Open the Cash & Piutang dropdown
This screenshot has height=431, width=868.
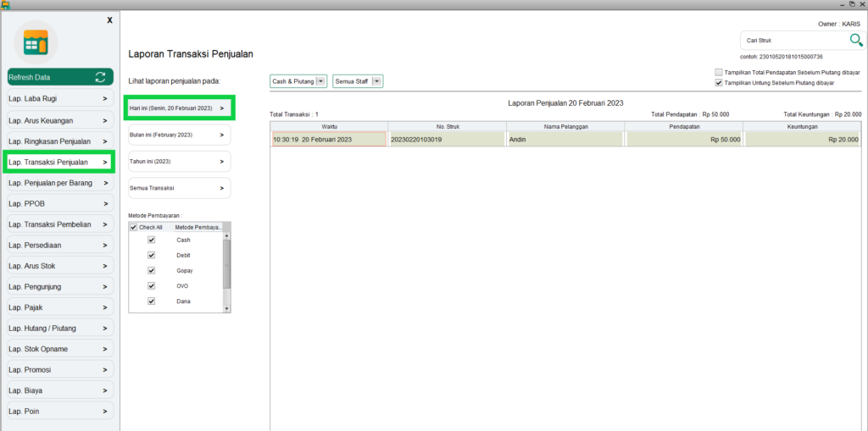coord(320,81)
